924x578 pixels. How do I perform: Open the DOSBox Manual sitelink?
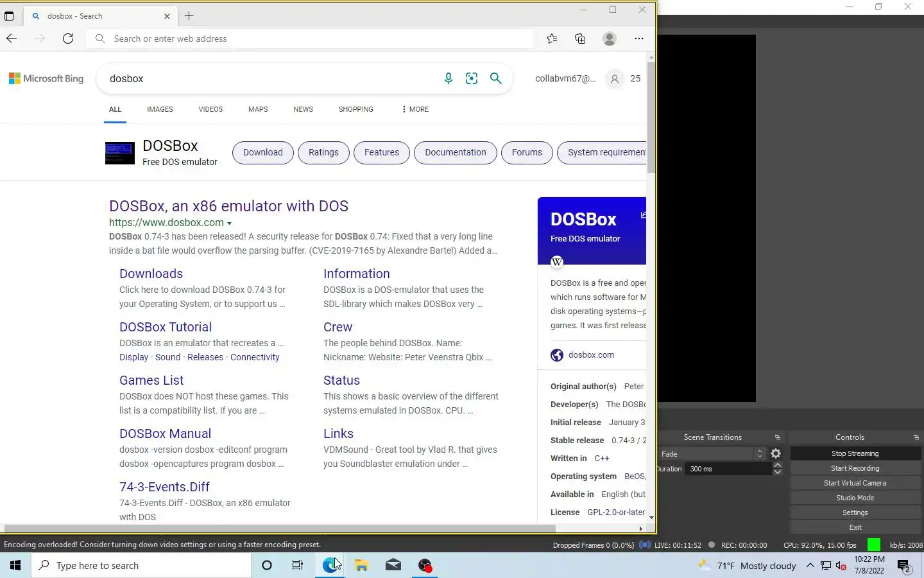click(165, 433)
